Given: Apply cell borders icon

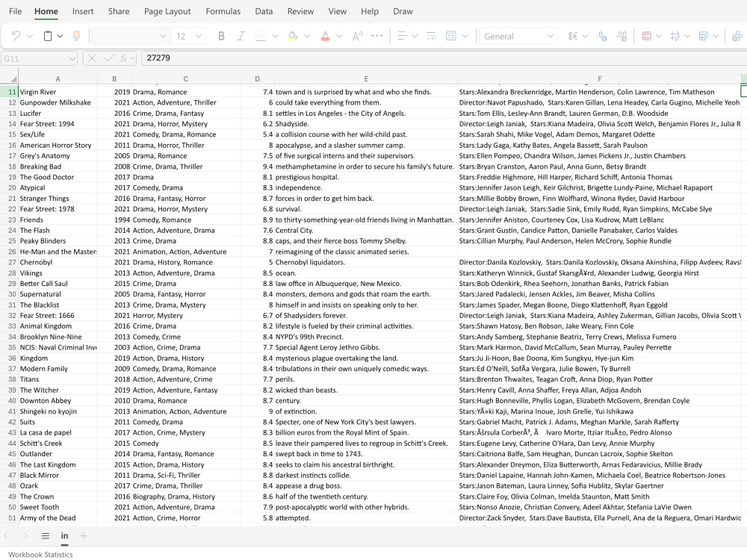Looking at the screenshot, I should pyautogui.click(x=261, y=36).
